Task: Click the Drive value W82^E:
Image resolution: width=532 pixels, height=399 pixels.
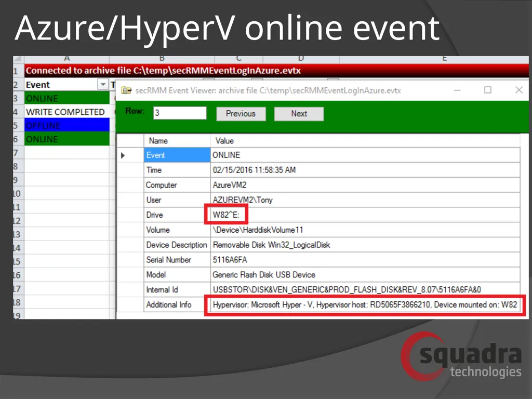Action: click(365, 215)
